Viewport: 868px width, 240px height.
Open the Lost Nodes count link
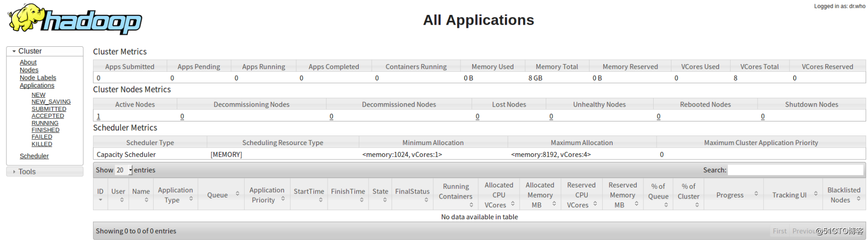(477, 116)
